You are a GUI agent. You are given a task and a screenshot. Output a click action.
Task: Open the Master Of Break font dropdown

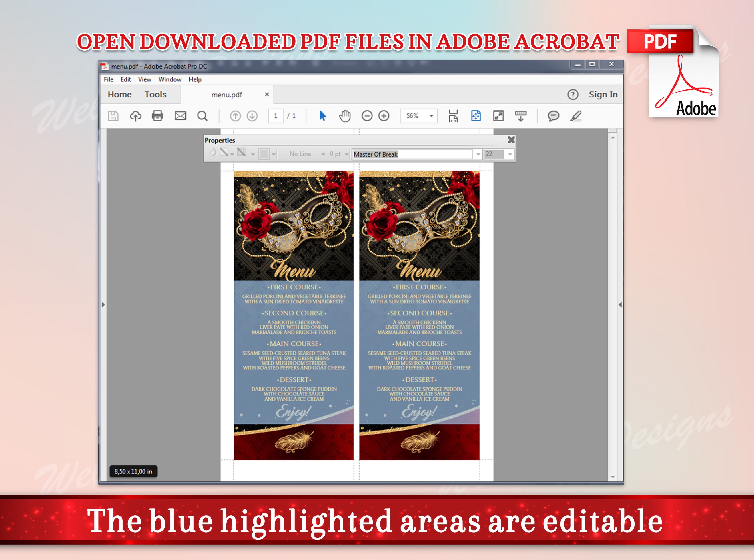478,154
